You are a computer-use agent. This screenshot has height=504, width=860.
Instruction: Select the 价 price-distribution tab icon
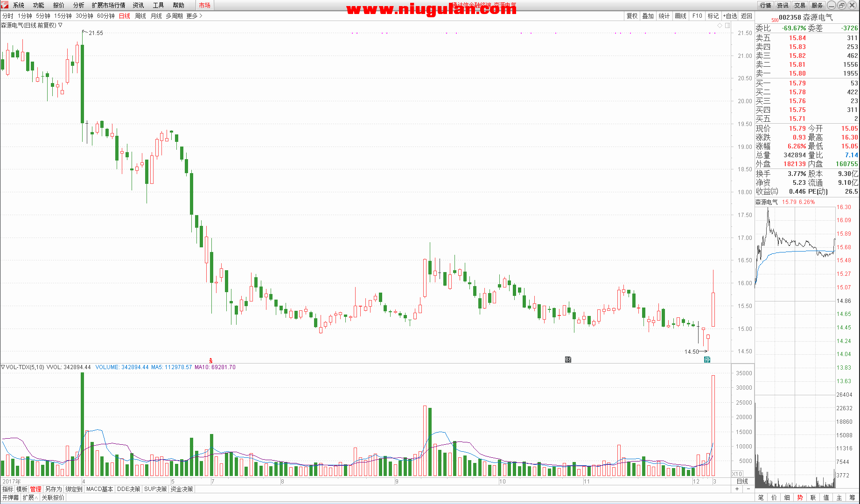(774, 497)
